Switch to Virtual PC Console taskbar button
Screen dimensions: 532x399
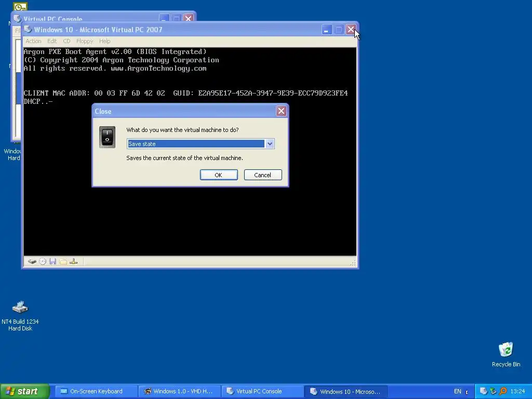[263, 392]
